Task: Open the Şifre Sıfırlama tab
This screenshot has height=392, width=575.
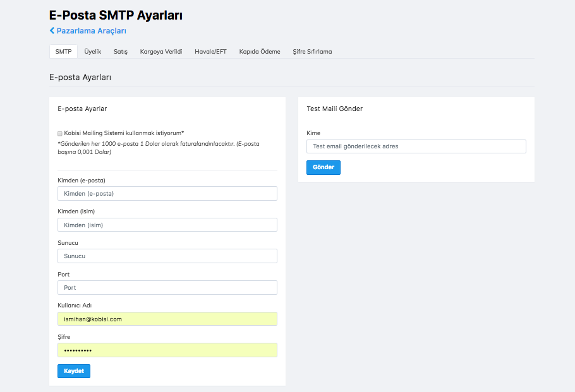Action: (312, 52)
